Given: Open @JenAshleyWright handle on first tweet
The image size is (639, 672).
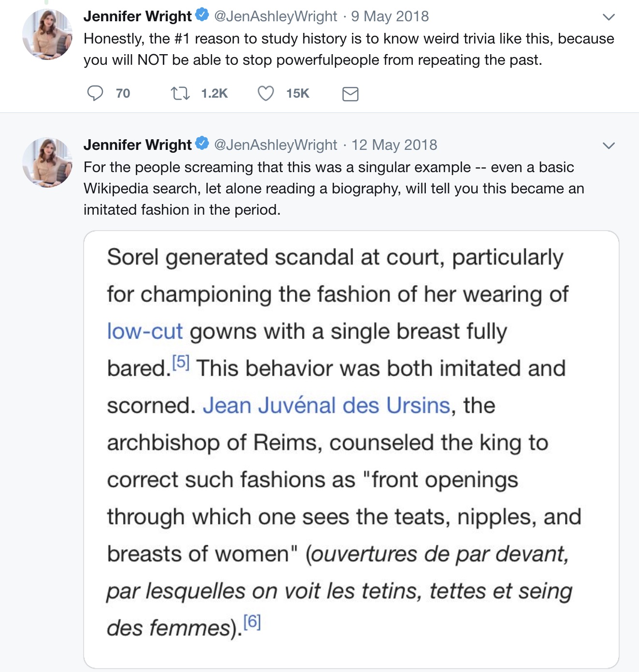Looking at the screenshot, I should coord(276,16).
